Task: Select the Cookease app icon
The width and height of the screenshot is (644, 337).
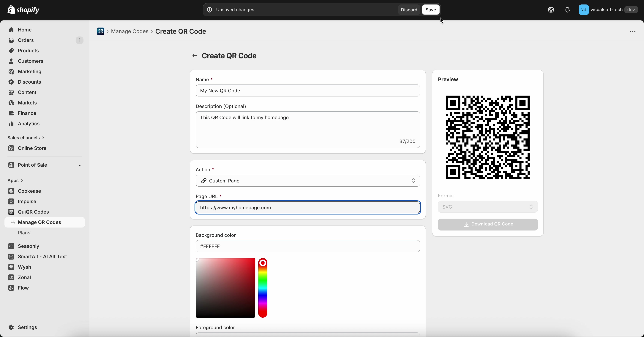Action: pyautogui.click(x=11, y=191)
